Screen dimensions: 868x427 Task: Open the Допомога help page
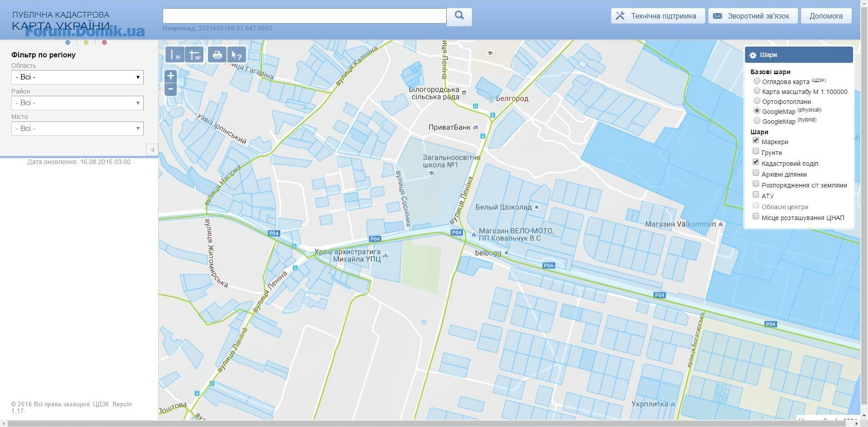point(826,16)
